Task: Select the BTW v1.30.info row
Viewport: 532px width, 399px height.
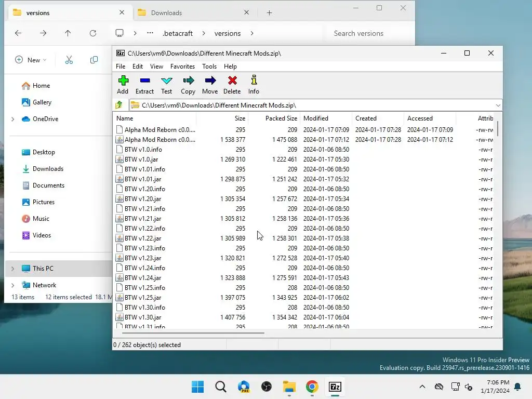Action: (x=303, y=308)
